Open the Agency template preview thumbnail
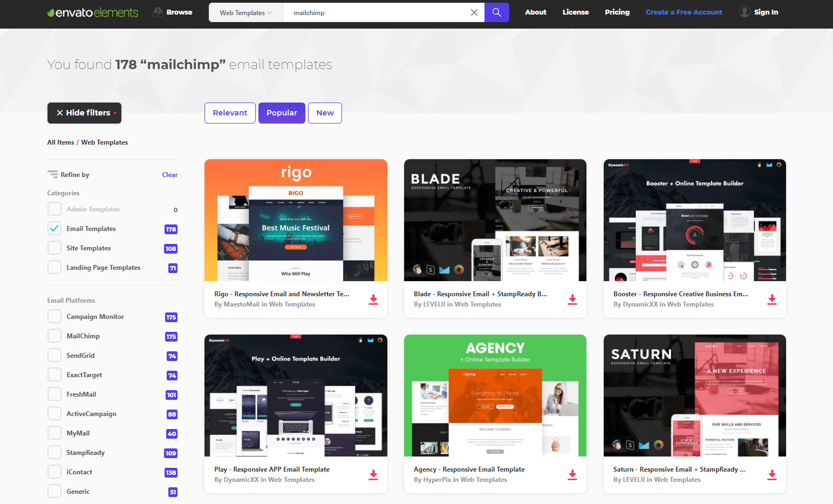833x504 pixels. [x=495, y=396]
